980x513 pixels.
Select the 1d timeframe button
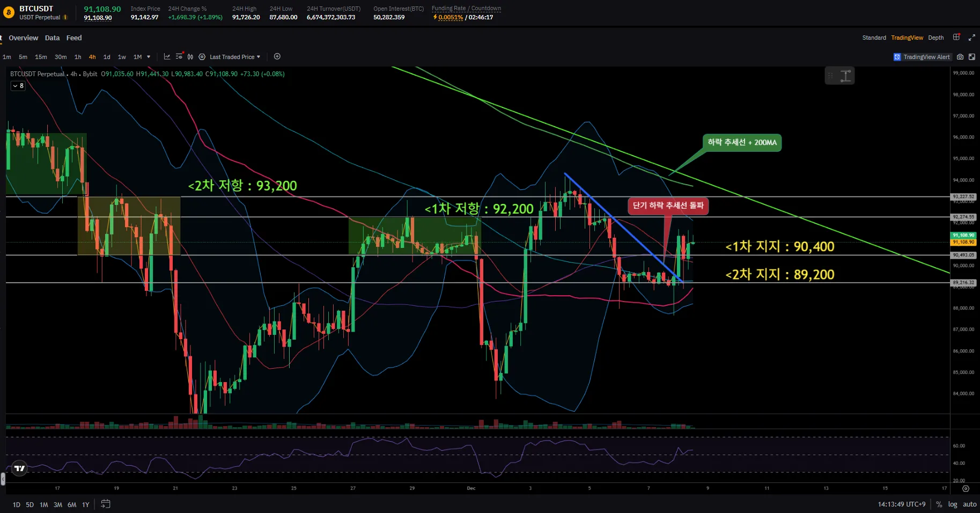coord(107,57)
